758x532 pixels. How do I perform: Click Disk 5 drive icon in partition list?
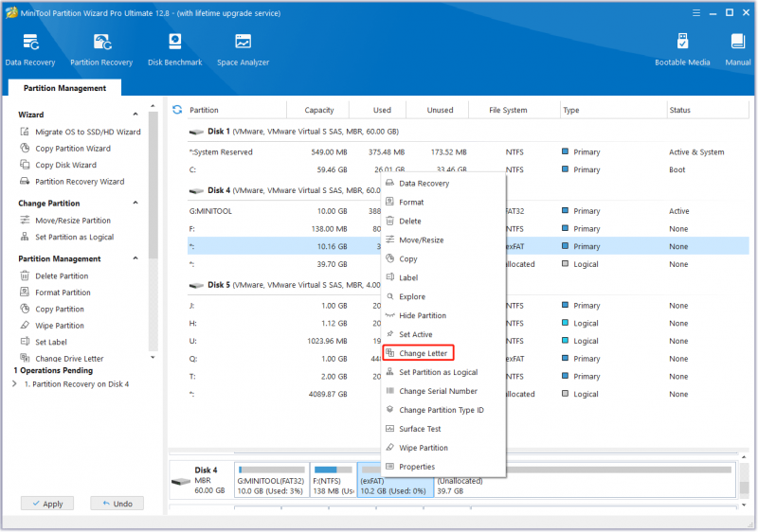[196, 285]
